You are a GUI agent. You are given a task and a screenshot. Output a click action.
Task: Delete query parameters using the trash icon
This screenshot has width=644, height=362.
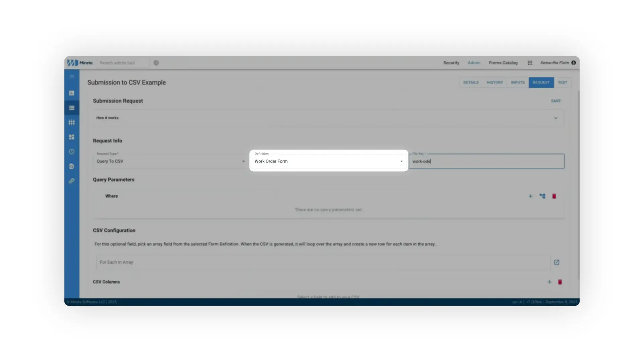pyautogui.click(x=554, y=196)
